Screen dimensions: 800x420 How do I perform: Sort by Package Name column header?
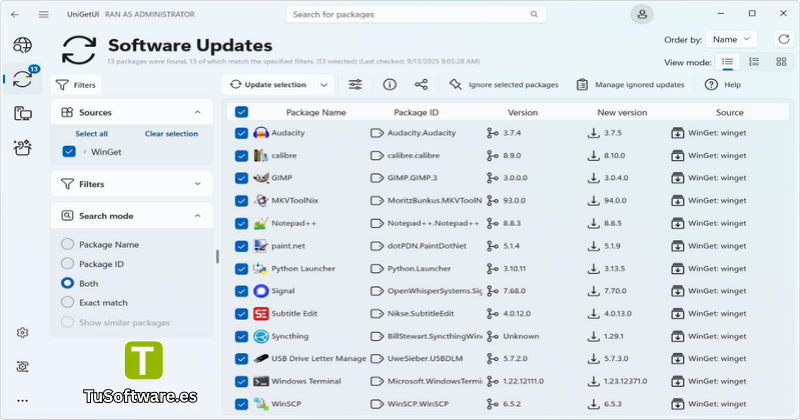[316, 112]
